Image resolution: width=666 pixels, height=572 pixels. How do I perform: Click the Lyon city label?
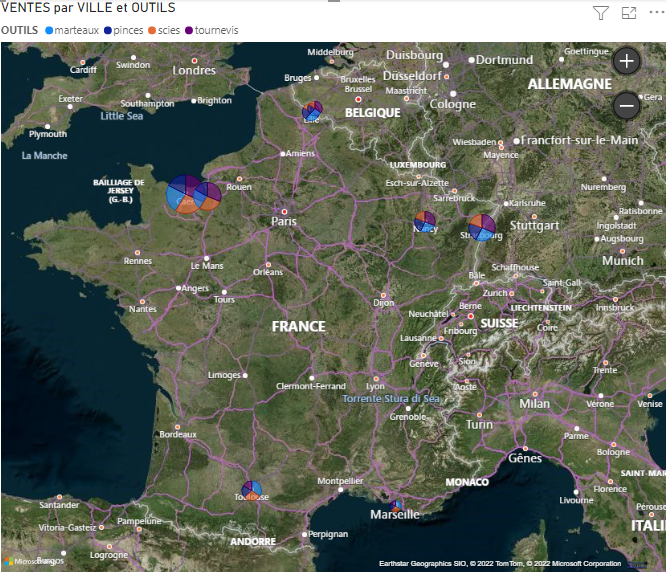[x=375, y=386]
